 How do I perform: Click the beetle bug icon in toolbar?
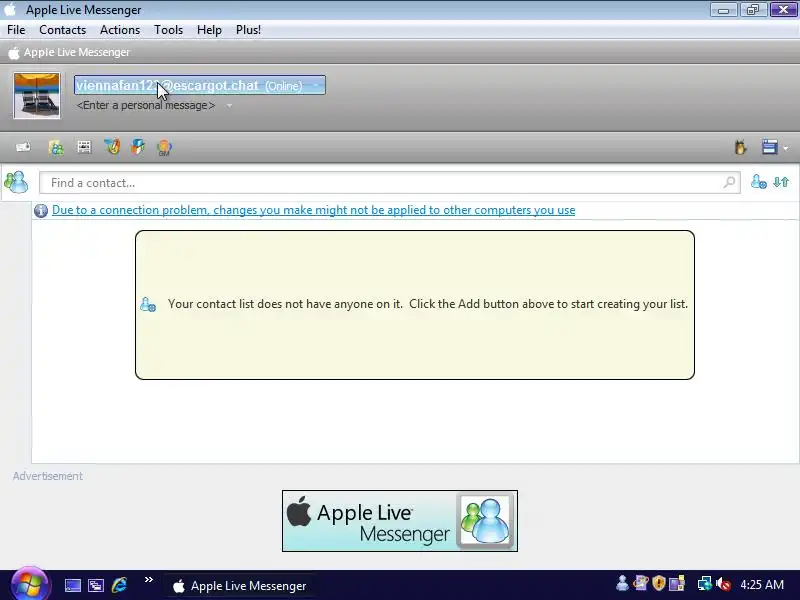(x=740, y=147)
